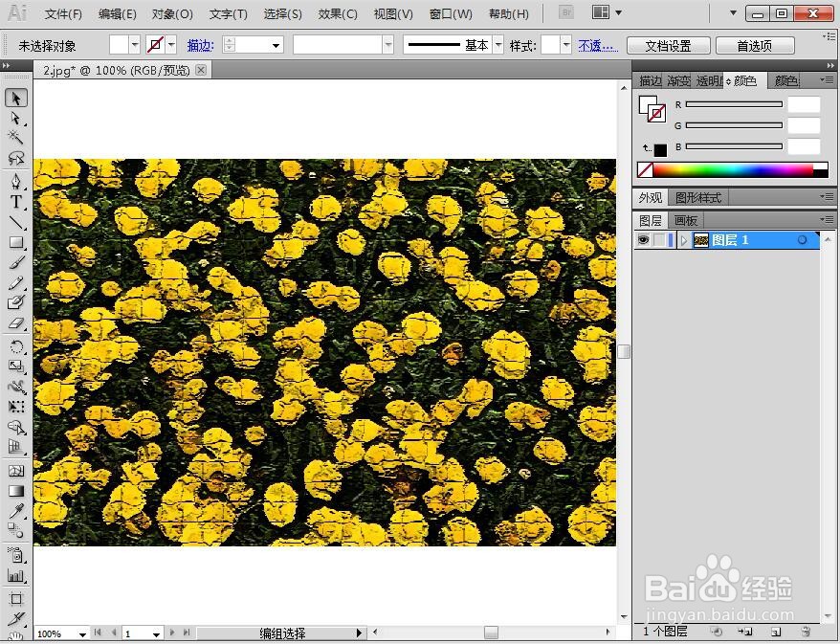Select the Artboard tool
Viewport: 840px width, 644px height.
[16, 598]
